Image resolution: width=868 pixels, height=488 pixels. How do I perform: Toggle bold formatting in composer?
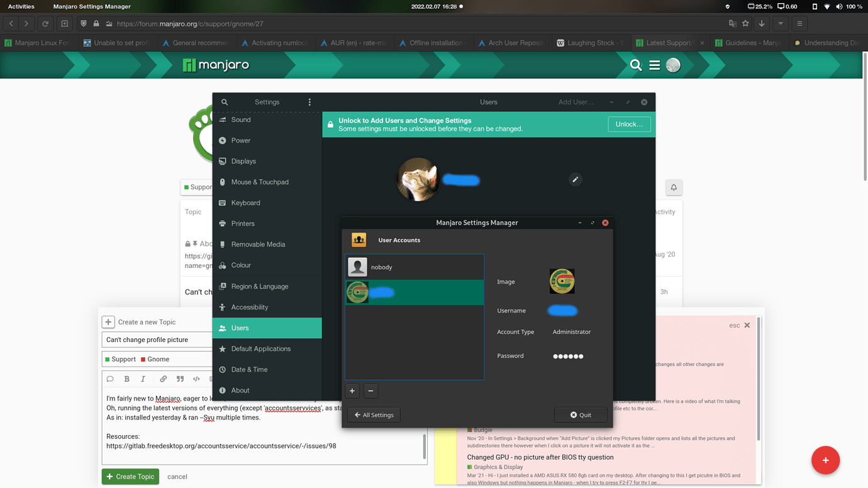(x=126, y=379)
